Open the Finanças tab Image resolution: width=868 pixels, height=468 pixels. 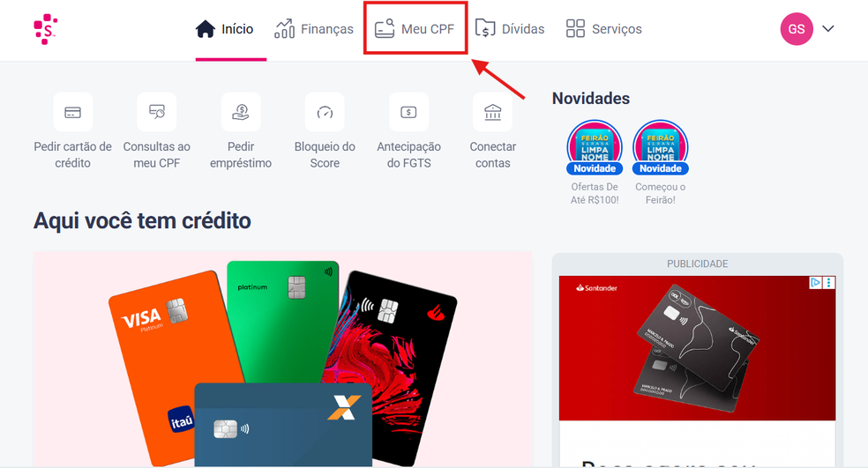(314, 29)
